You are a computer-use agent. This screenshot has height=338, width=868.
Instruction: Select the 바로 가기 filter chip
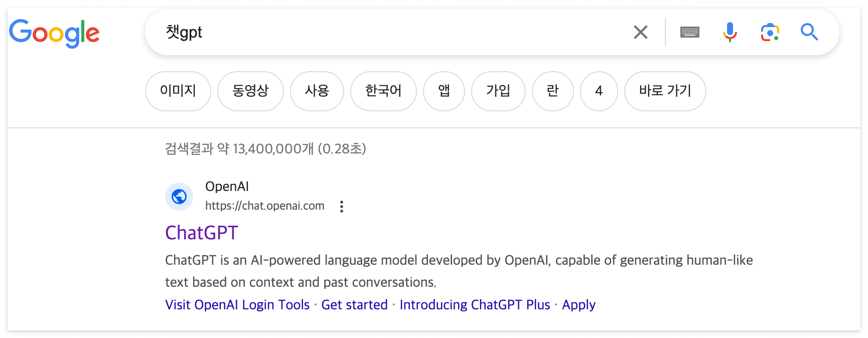pos(665,91)
